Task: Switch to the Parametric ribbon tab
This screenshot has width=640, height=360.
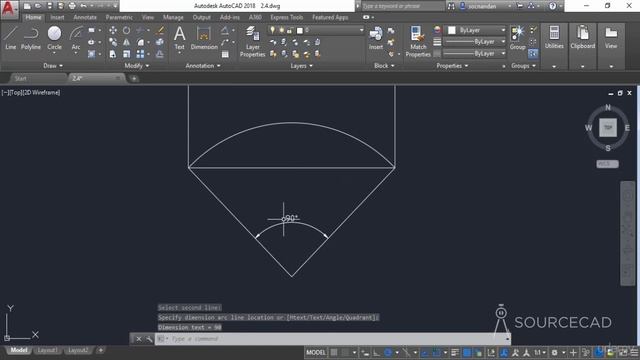Action: [x=119, y=17]
